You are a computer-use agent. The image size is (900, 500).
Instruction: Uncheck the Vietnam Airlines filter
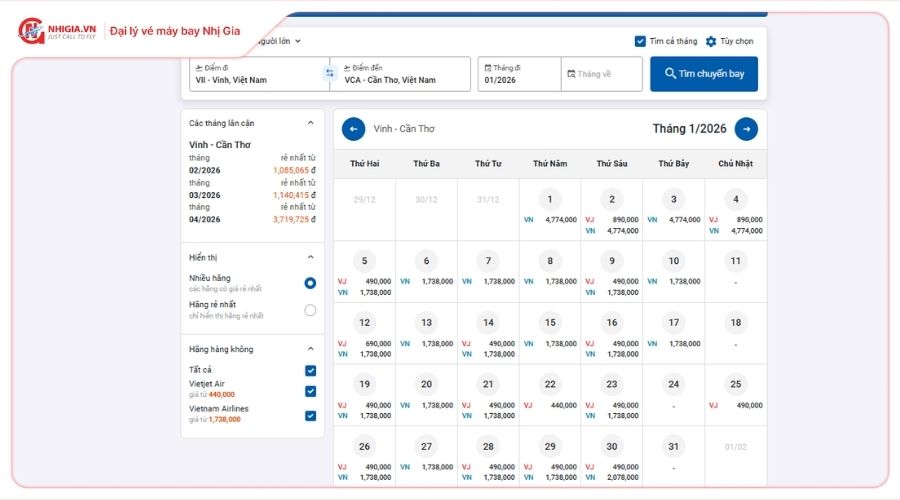310,416
